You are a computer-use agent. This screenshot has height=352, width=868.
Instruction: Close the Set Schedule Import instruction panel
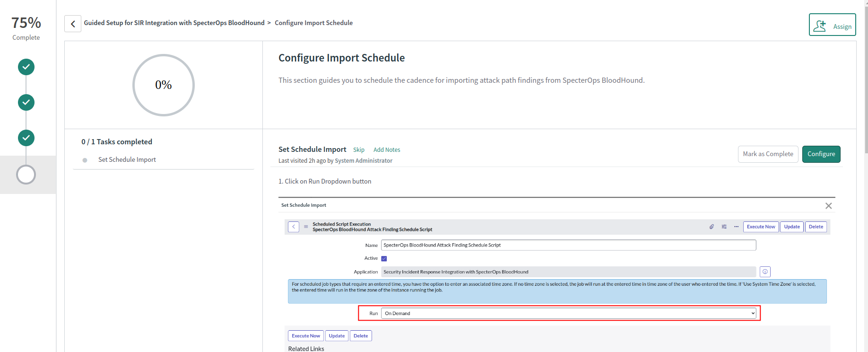[x=828, y=206]
